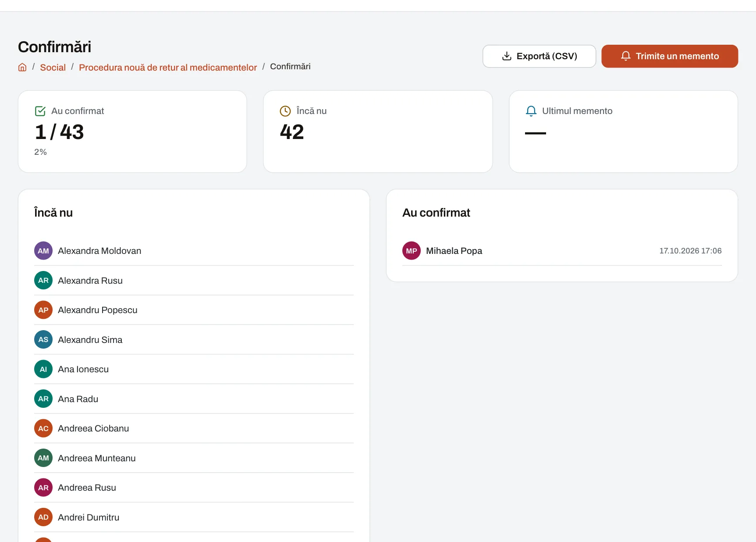Click the 'Confirmări' page heading
The height and width of the screenshot is (542, 756).
[x=55, y=47]
